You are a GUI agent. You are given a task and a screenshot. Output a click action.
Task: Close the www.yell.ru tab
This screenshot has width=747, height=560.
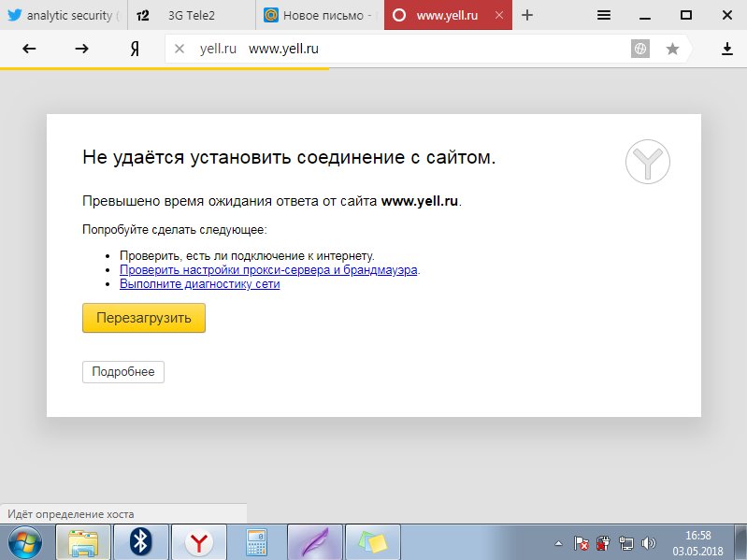(499, 15)
